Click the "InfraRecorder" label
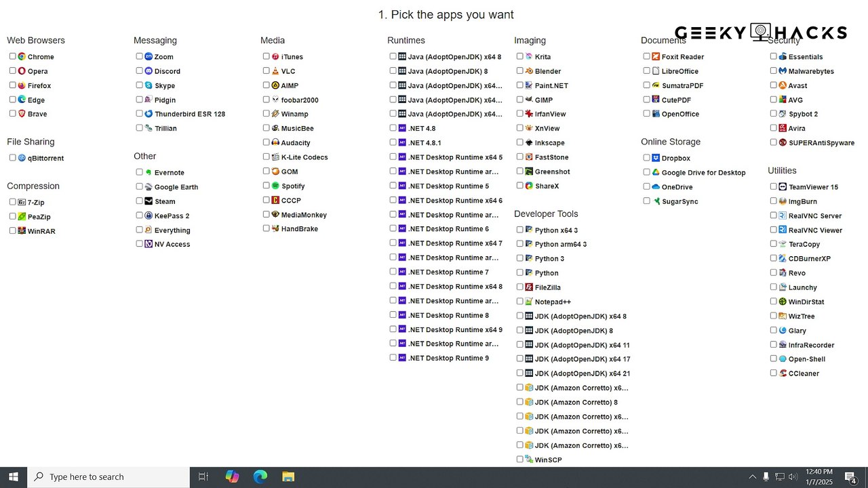Screen dimensions: 868x488 (x=812, y=345)
